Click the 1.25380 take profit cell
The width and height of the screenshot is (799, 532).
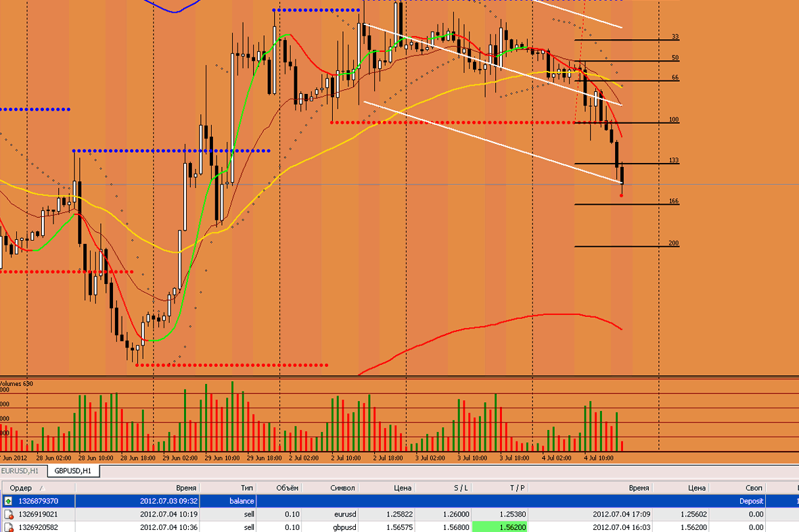(x=512, y=514)
